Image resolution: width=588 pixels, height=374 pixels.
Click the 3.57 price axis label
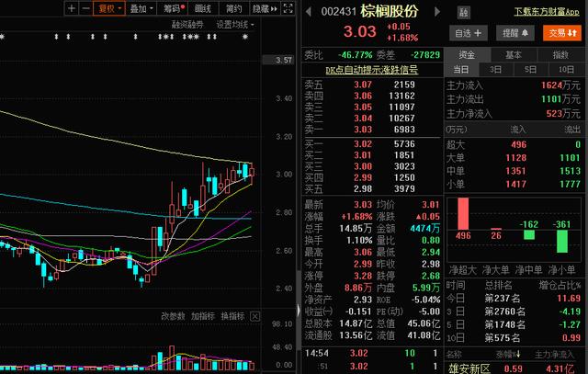pyautogui.click(x=284, y=60)
